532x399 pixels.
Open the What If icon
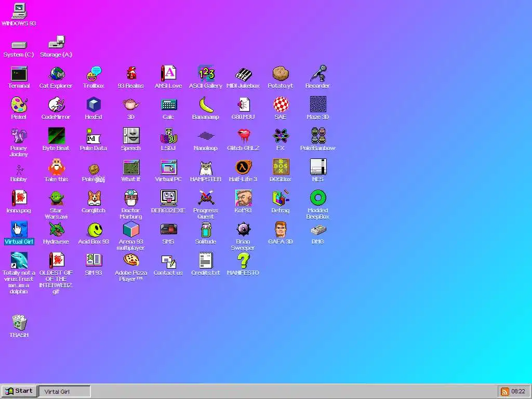(131, 168)
